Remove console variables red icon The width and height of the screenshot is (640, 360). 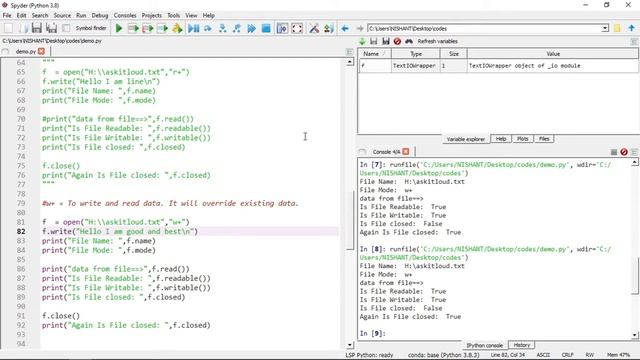click(624, 152)
